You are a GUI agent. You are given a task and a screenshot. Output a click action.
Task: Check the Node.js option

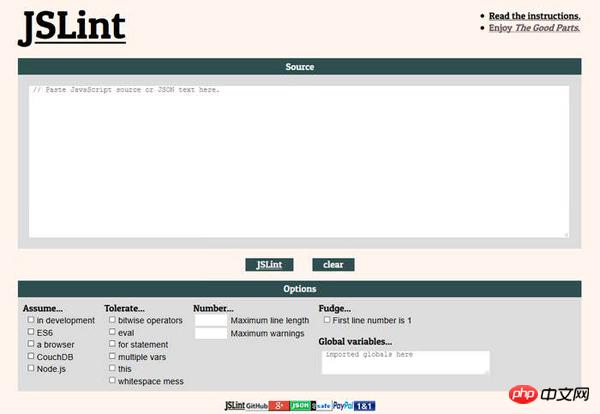(31, 368)
